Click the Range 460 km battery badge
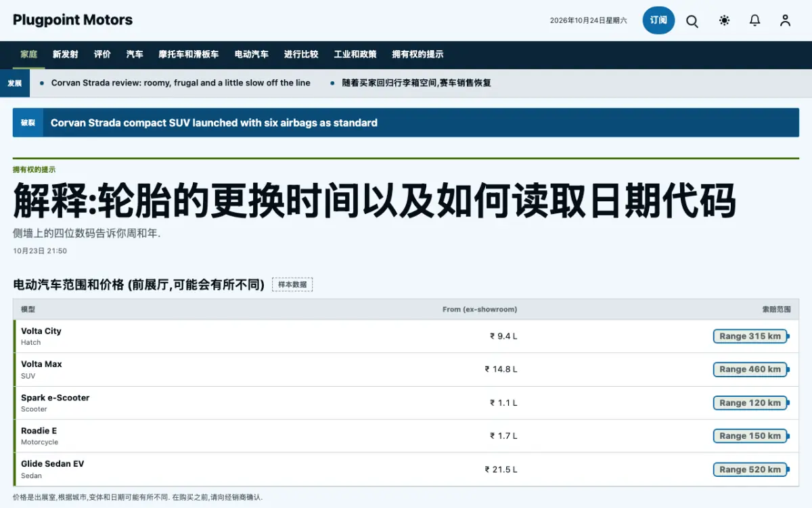812x508 pixels. pyautogui.click(x=751, y=369)
